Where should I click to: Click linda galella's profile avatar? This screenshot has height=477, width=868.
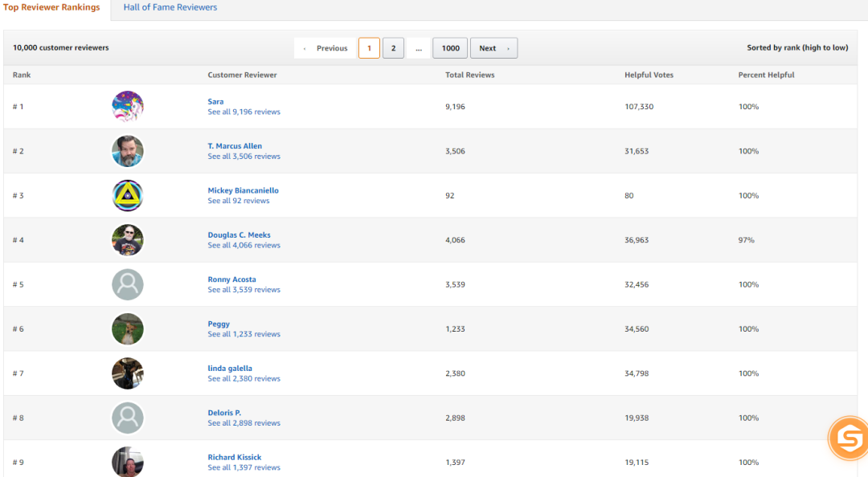tap(127, 373)
